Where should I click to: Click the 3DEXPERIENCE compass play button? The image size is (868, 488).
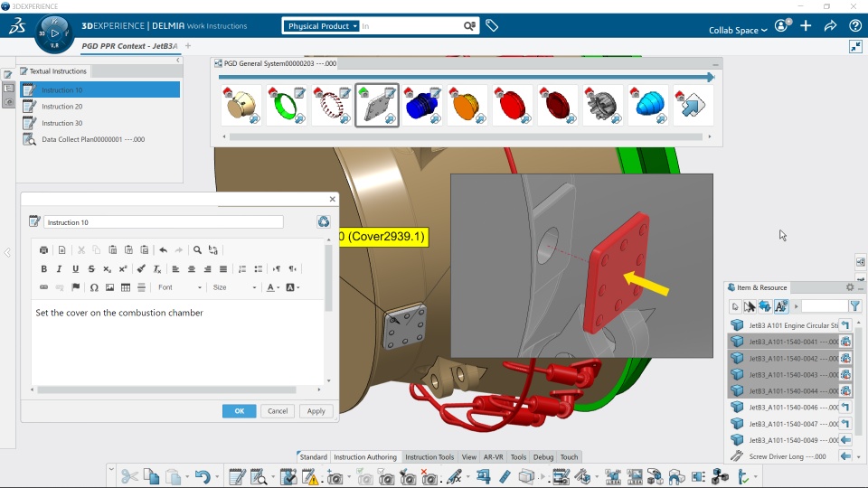[54, 33]
